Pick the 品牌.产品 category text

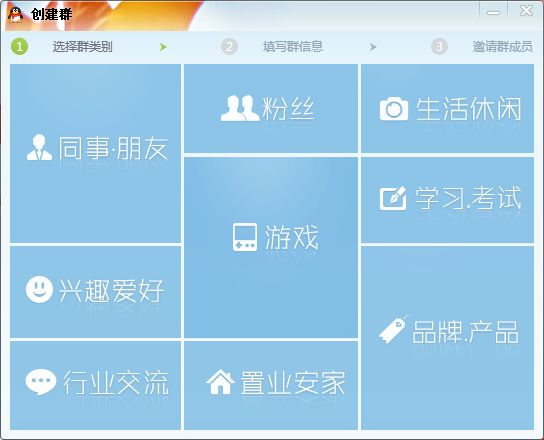(465, 332)
